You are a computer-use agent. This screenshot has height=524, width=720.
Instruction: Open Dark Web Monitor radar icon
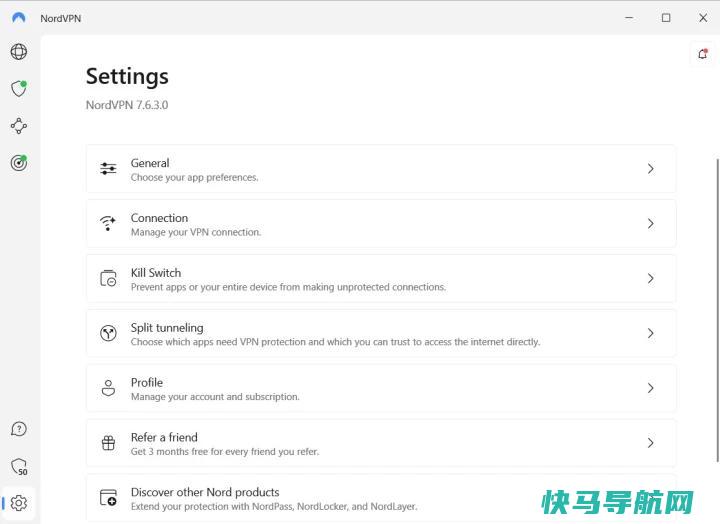(x=19, y=163)
